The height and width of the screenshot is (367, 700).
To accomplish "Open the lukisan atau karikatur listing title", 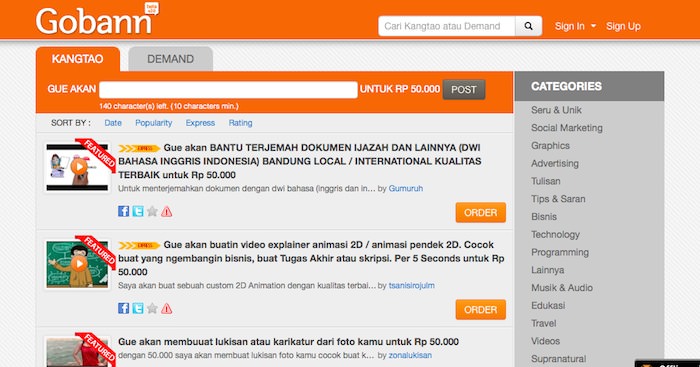I will tap(288, 342).
